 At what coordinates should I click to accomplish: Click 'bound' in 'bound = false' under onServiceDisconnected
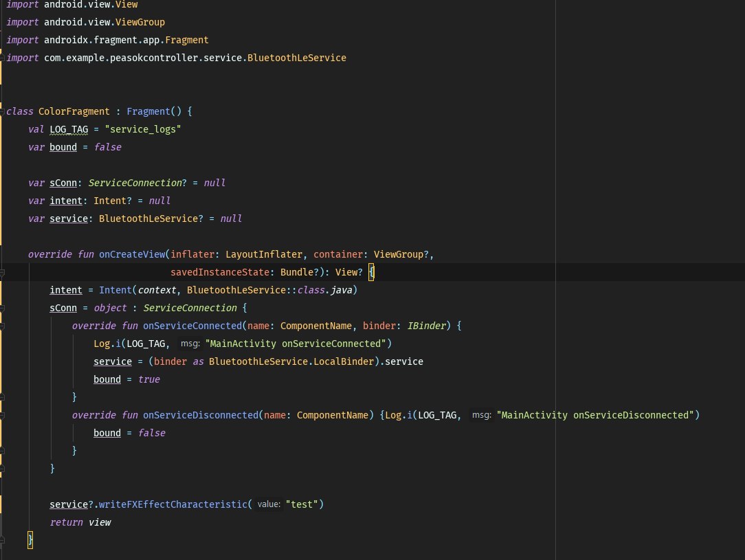[107, 433]
